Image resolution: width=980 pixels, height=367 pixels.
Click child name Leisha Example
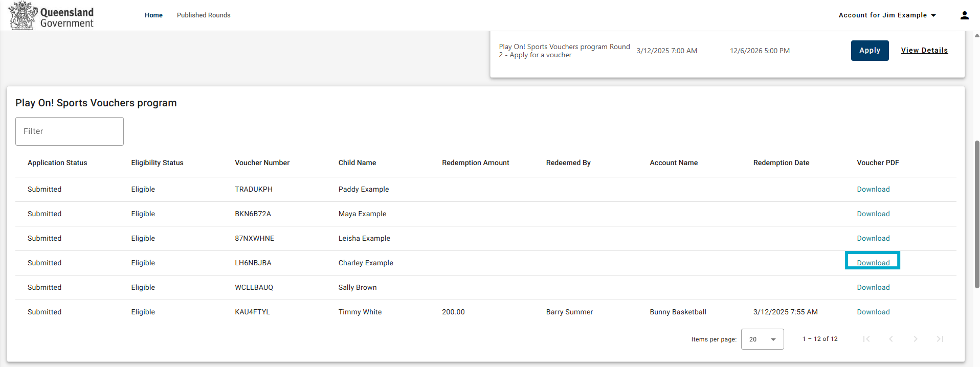point(364,238)
